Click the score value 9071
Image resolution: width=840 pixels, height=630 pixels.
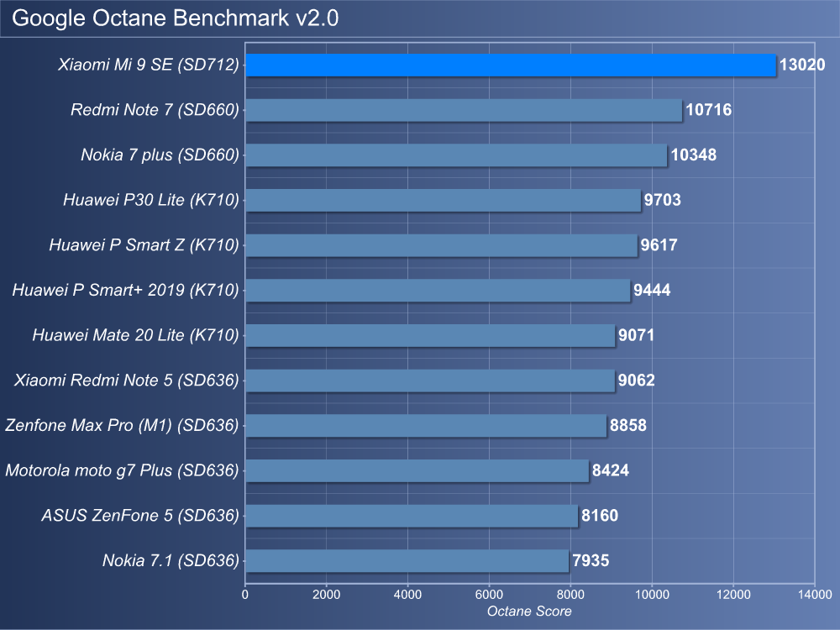[x=637, y=335]
